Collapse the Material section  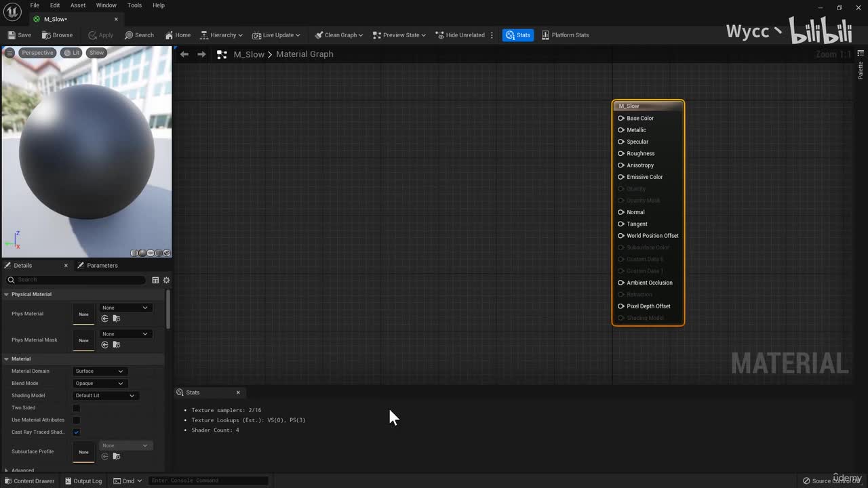coord(7,359)
